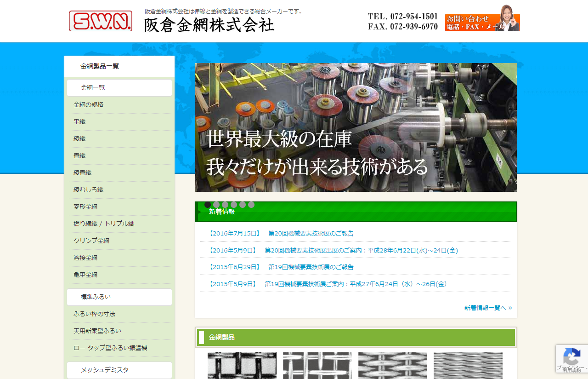Open the first wire mesh product thumbnail

[242, 366]
